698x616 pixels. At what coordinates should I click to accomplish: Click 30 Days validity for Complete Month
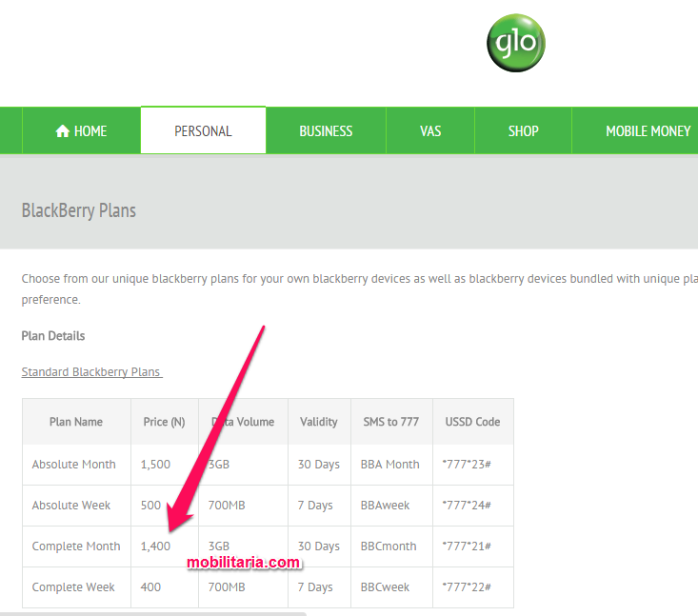(x=319, y=546)
